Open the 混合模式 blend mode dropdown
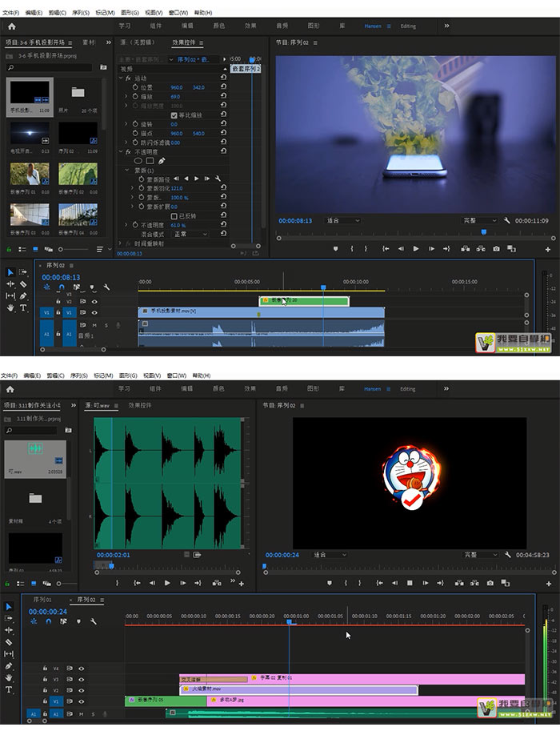This screenshot has width=560, height=731. 190,234
